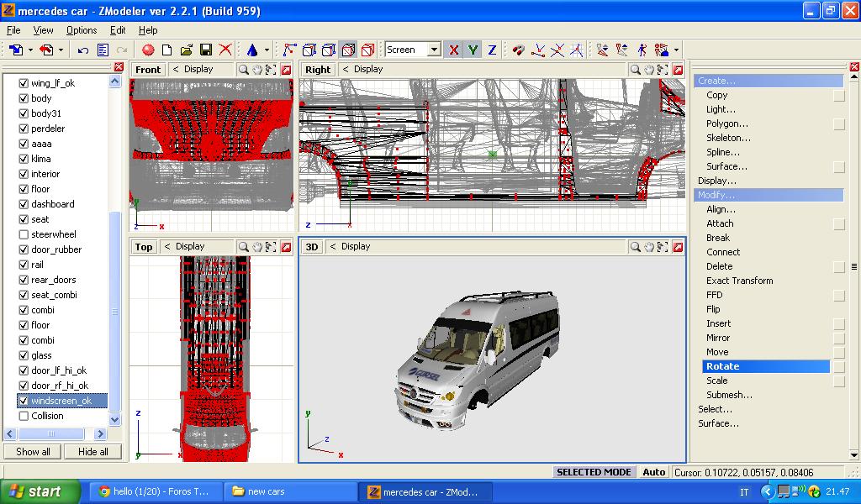861x504 pixels.
Task: Open the Edit menu
Action: [x=118, y=30]
